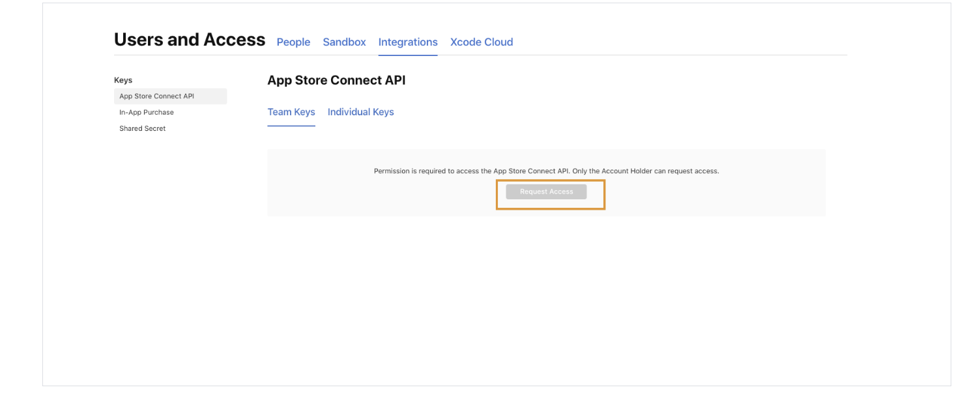Click the orange highlight frame around Request Access
Image resolution: width=980 pixels, height=396 pixels.
click(x=551, y=181)
